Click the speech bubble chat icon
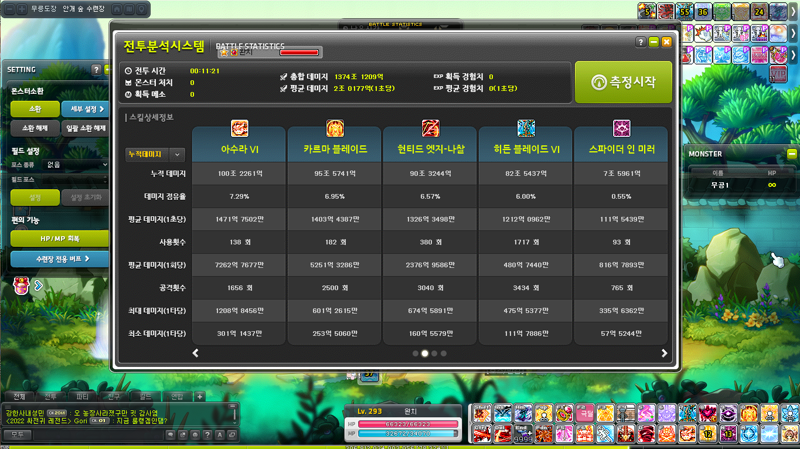 point(170,435)
